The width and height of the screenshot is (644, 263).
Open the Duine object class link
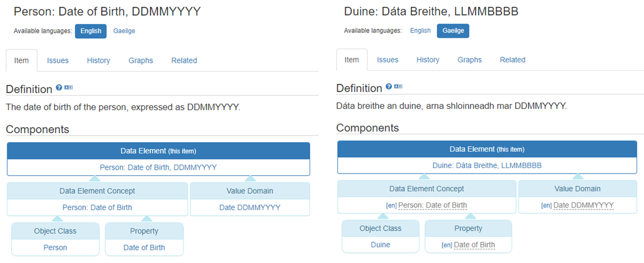[380, 245]
